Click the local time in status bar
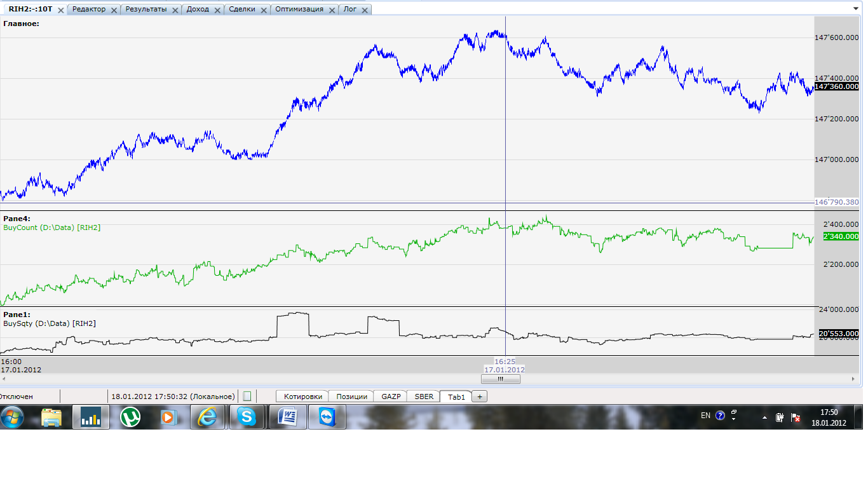868x488 pixels. (173, 396)
